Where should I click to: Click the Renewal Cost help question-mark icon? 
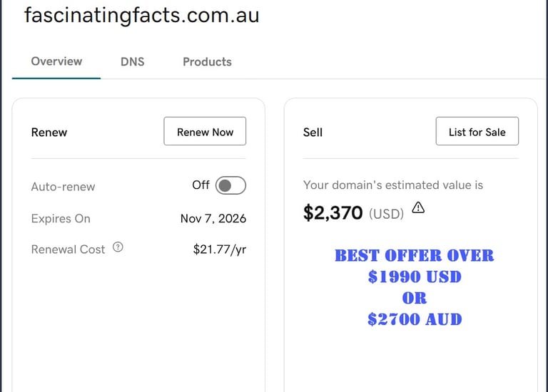(x=118, y=248)
